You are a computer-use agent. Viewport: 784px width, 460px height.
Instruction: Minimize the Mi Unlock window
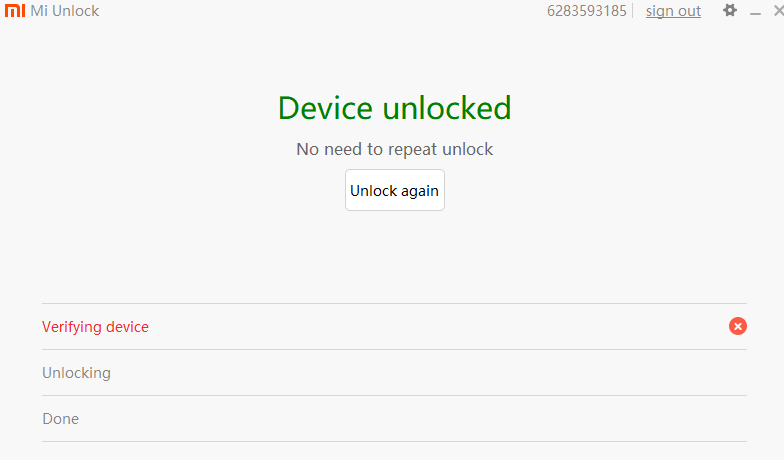[x=755, y=12]
